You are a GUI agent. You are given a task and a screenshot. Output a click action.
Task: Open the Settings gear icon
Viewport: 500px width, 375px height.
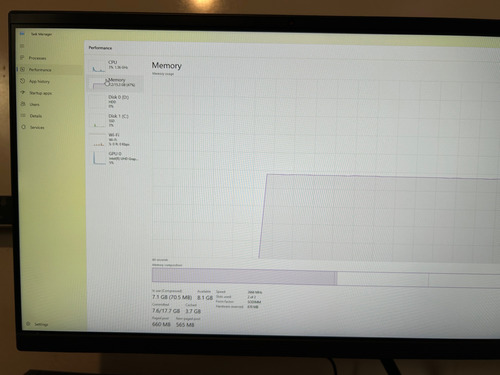point(28,324)
